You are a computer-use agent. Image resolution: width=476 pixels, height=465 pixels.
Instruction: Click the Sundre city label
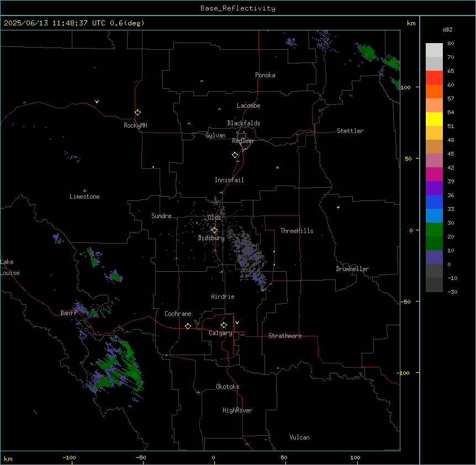[x=161, y=216]
